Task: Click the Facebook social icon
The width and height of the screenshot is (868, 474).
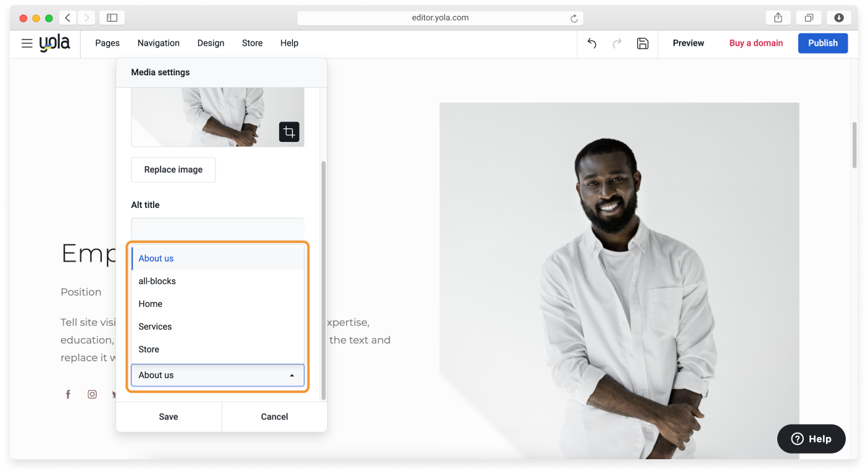Action: [x=68, y=394]
